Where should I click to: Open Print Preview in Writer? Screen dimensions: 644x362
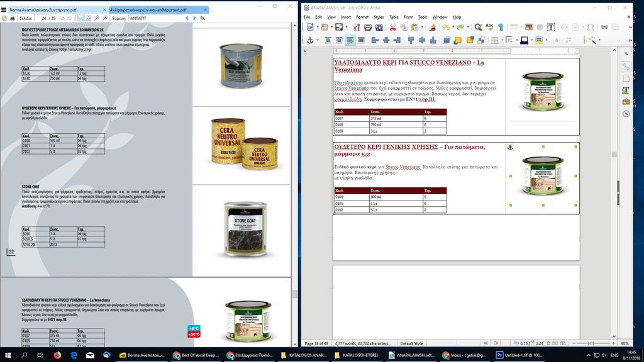379,27
